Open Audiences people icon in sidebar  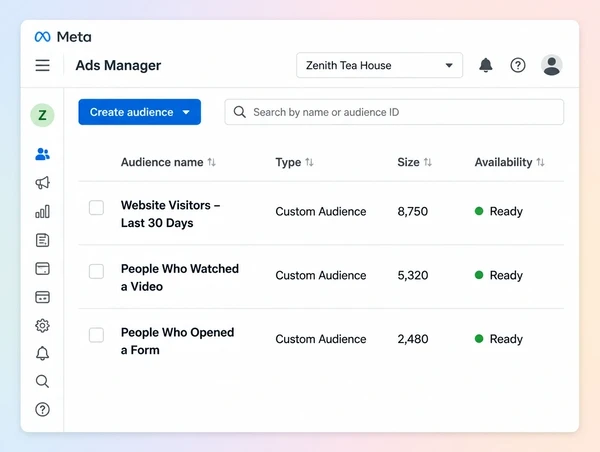click(x=42, y=154)
